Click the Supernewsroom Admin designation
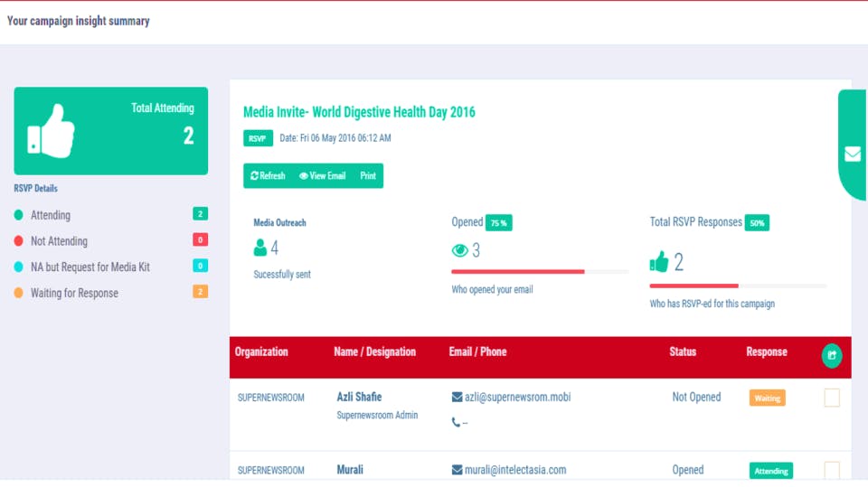868x487 pixels. click(378, 415)
